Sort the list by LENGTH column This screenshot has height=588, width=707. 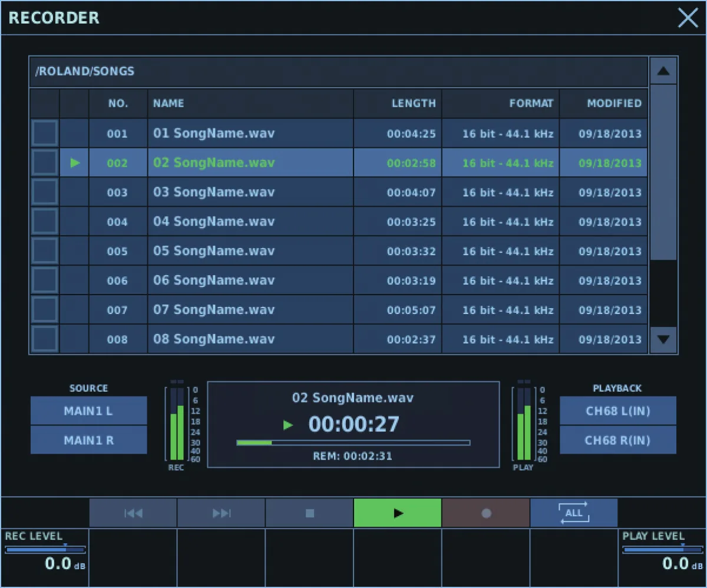click(x=398, y=103)
